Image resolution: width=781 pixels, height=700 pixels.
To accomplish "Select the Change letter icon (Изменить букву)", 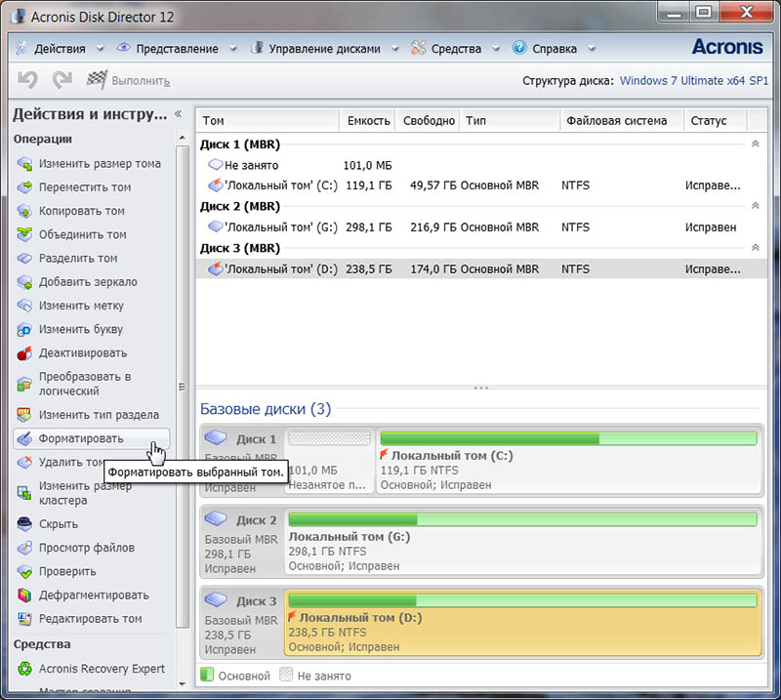I will 24,329.
